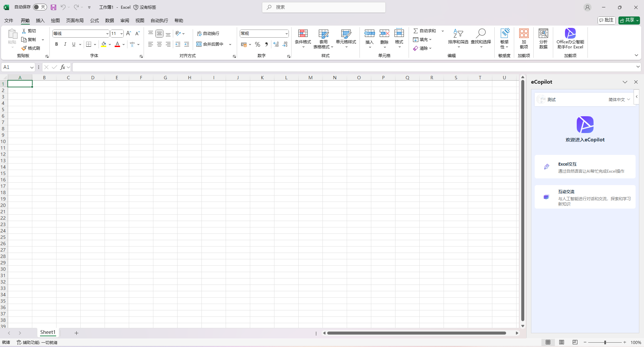Screen dimensions: 644x347
Task: Toggle italic formatting
Action: pos(65,44)
